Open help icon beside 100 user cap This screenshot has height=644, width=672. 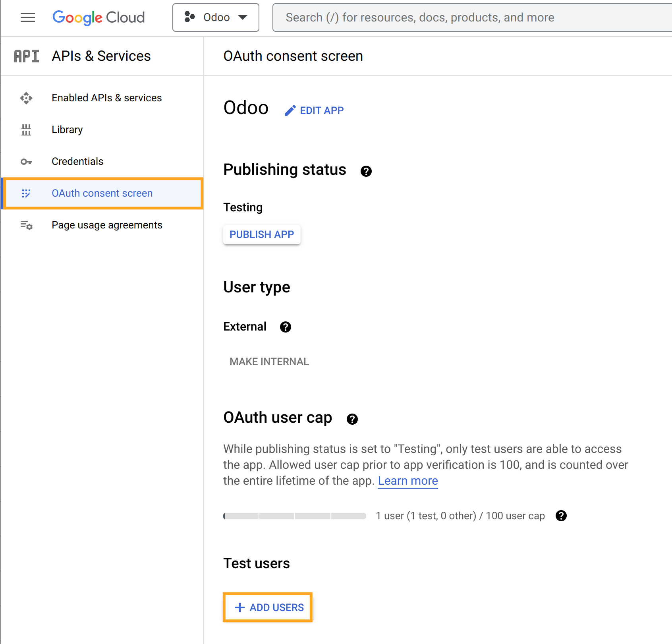561,516
